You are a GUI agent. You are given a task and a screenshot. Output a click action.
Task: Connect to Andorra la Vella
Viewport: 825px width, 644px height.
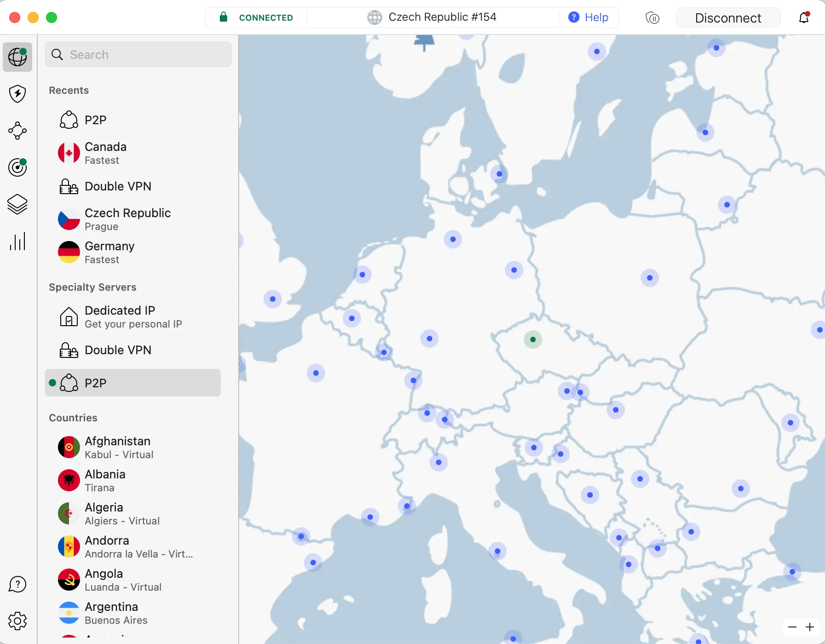133,547
